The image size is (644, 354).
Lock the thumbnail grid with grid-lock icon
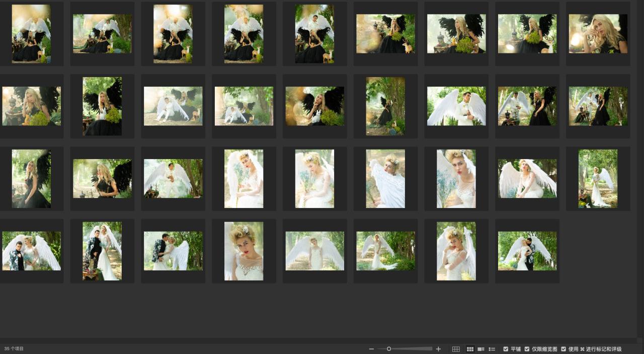(x=456, y=349)
